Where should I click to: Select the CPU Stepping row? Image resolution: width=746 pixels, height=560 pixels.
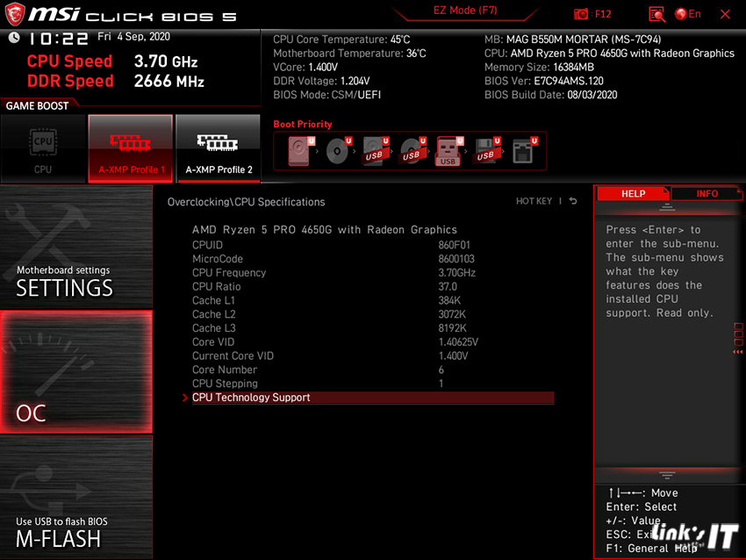[373, 384]
